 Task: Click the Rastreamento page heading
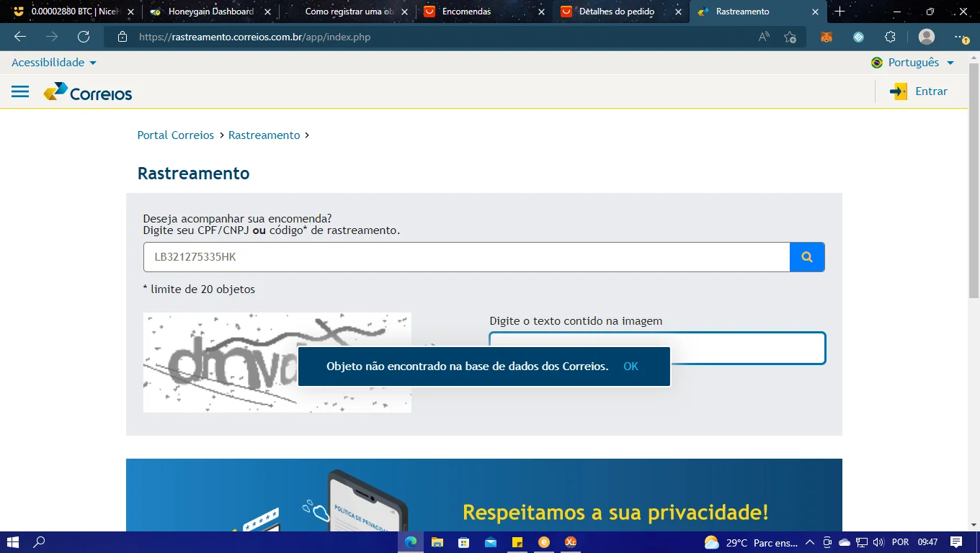coord(193,174)
